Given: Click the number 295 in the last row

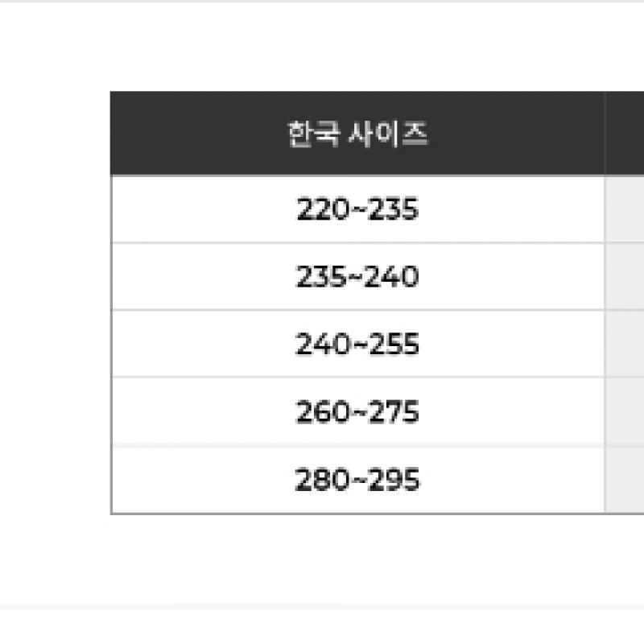Looking at the screenshot, I should [398, 481].
